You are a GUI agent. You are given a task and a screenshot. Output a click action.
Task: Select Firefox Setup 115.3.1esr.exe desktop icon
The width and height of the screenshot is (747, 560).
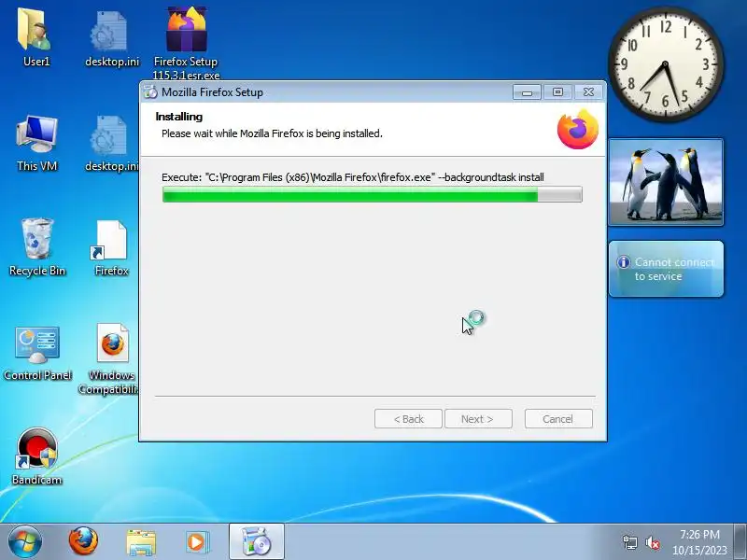(x=186, y=42)
